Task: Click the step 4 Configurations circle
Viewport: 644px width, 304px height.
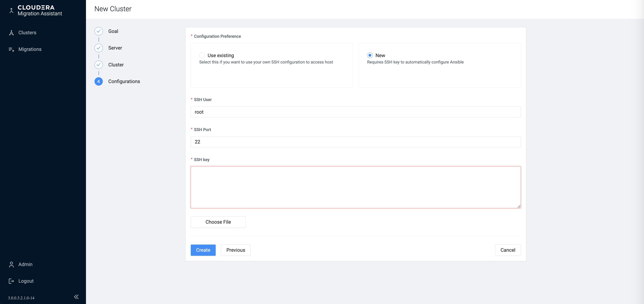Action: pyautogui.click(x=99, y=82)
